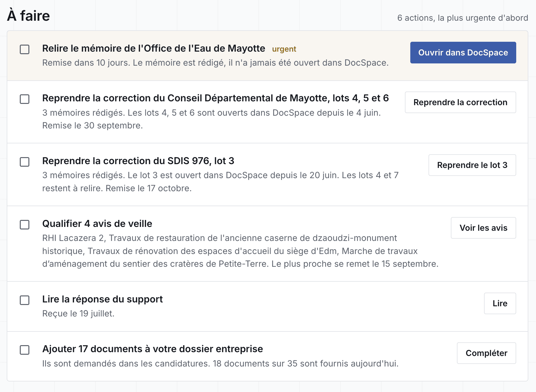This screenshot has width=536, height=392.
Task: Select the title Reprendre la correction du Conseil Départemental de Mayotte
Action: click(x=215, y=98)
